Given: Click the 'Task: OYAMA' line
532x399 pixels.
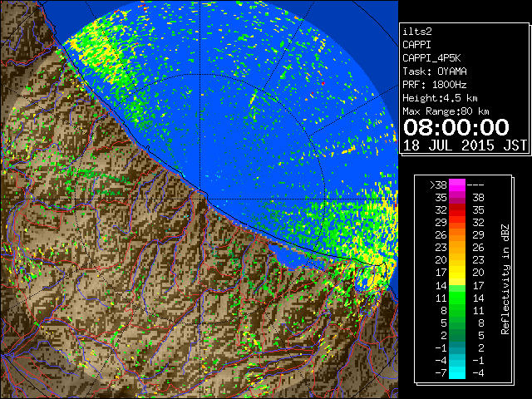Looking at the screenshot, I should click(x=435, y=71).
